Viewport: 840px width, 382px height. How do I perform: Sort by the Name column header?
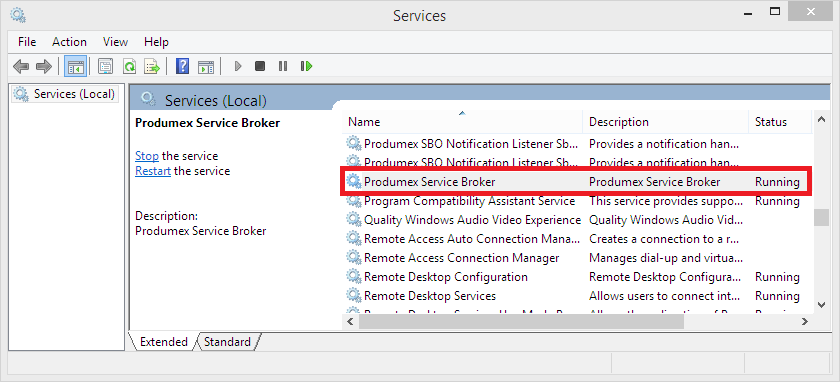point(462,122)
